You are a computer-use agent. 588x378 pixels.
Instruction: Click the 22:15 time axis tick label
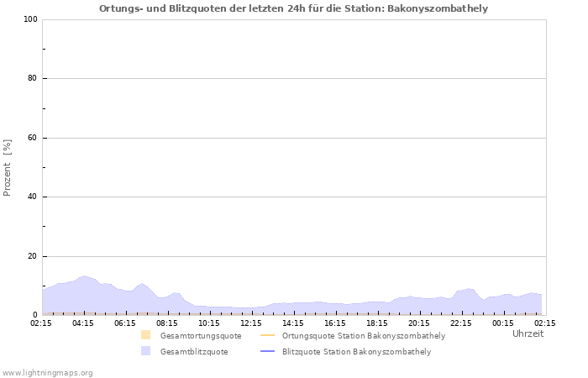click(x=461, y=323)
